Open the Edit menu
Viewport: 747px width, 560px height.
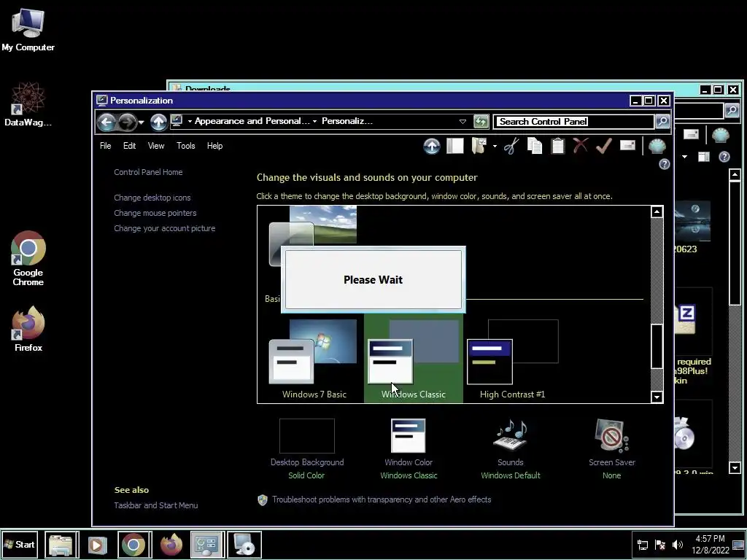click(x=130, y=146)
